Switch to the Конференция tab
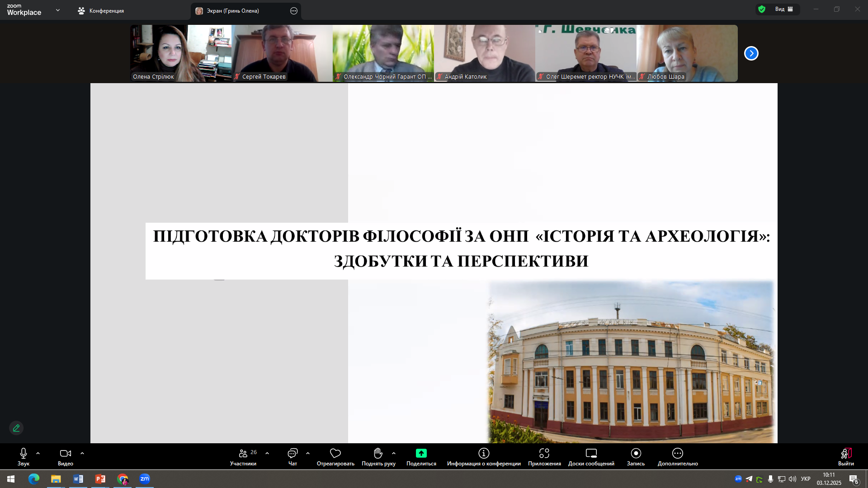868x488 pixels. pyautogui.click(x=101, y=11)
